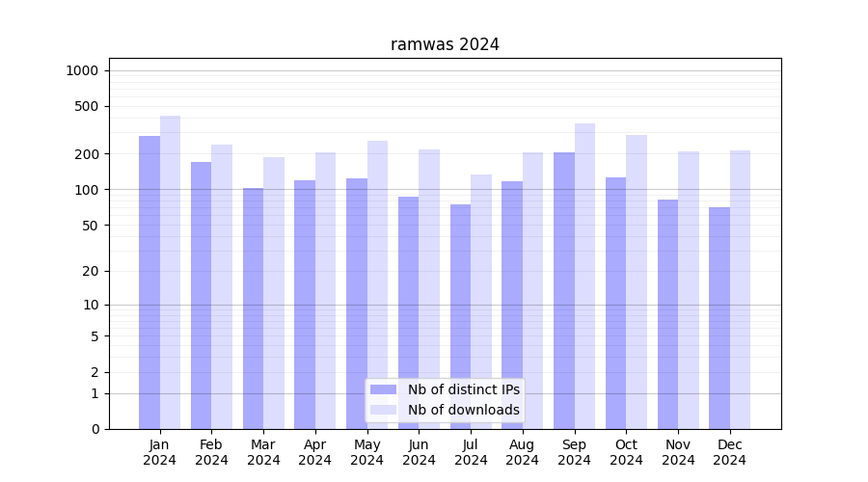Click the 'Nb of downloads' legend swatch
868x482 pixels.
[383, 410]
